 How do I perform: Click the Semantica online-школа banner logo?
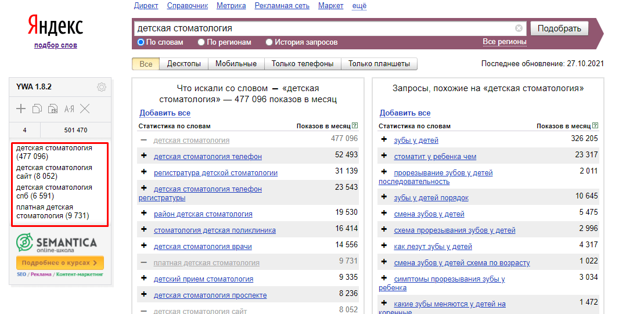(56, 243)
